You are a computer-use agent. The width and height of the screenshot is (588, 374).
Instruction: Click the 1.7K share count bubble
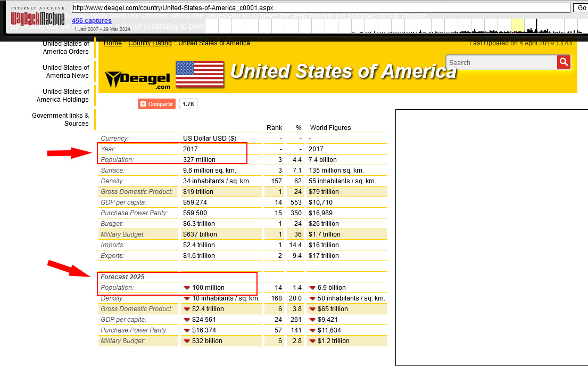[x=188, y=104]
